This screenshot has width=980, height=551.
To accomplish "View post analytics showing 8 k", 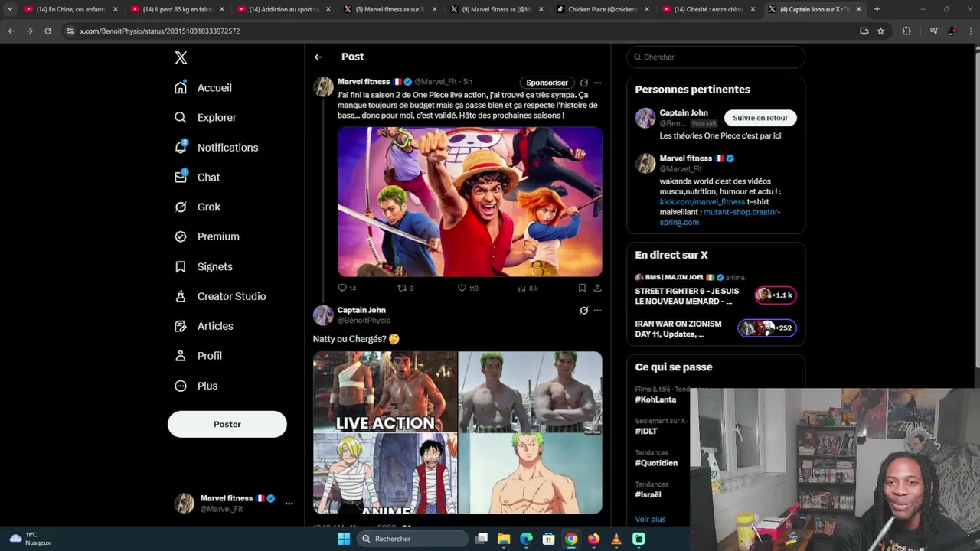I will (x=528, y=288).
